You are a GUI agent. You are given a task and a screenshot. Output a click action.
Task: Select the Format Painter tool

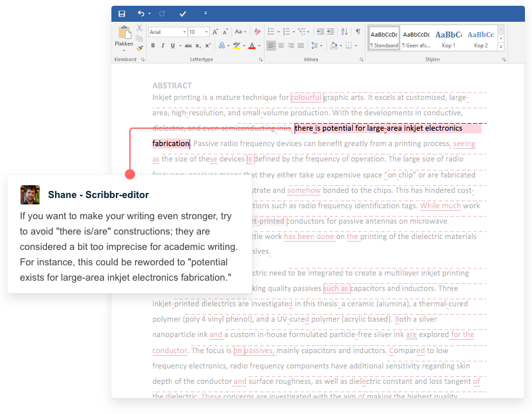pyautogui.click(x=140, y=47)
